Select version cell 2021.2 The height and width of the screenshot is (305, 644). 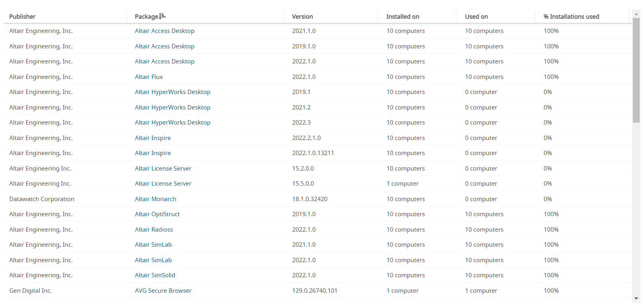301,107
